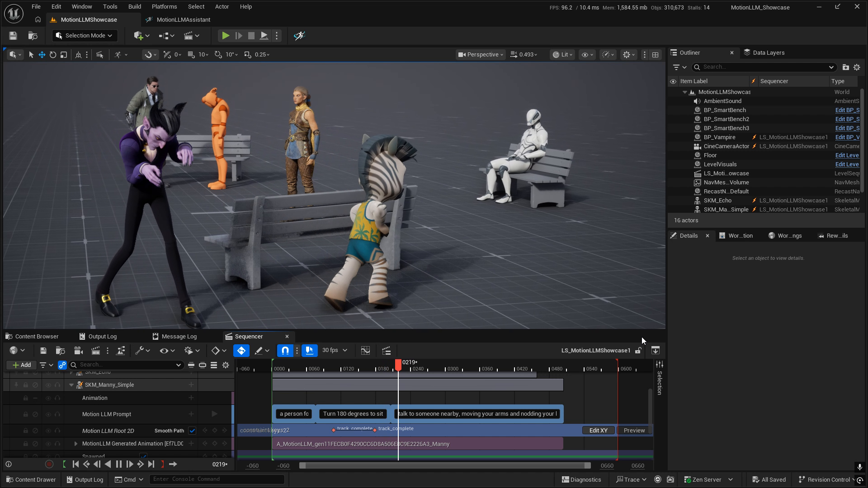Viewport: 868px width, 488px height.
Task: Toggle the Spawned track checkbox
Action: point(143,456)
